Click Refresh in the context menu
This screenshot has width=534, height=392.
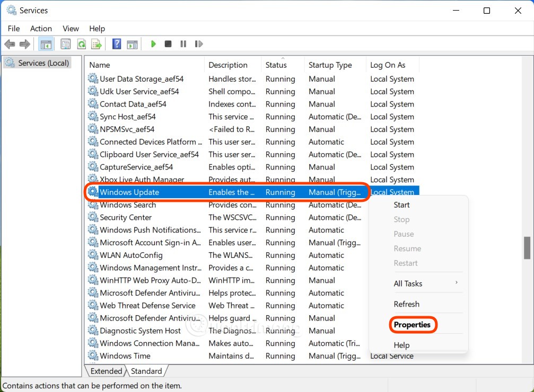point(407,304)
